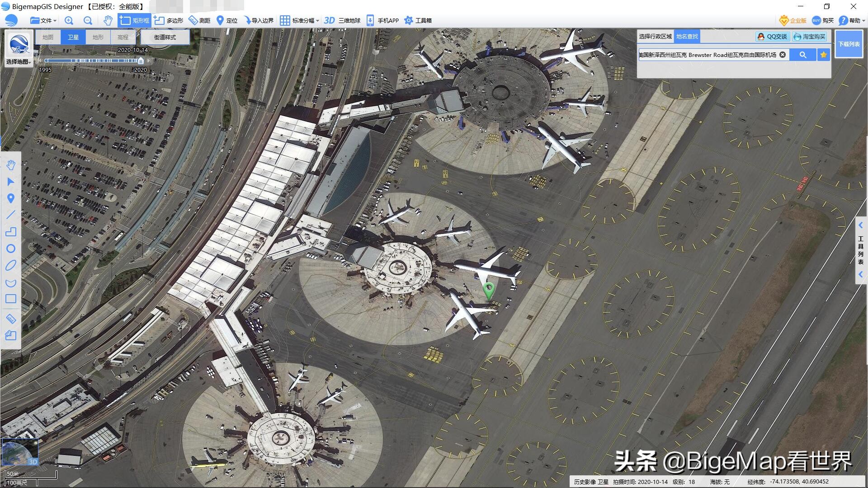Select the line drawing tool in left sidebar

[x=11, y=215]
